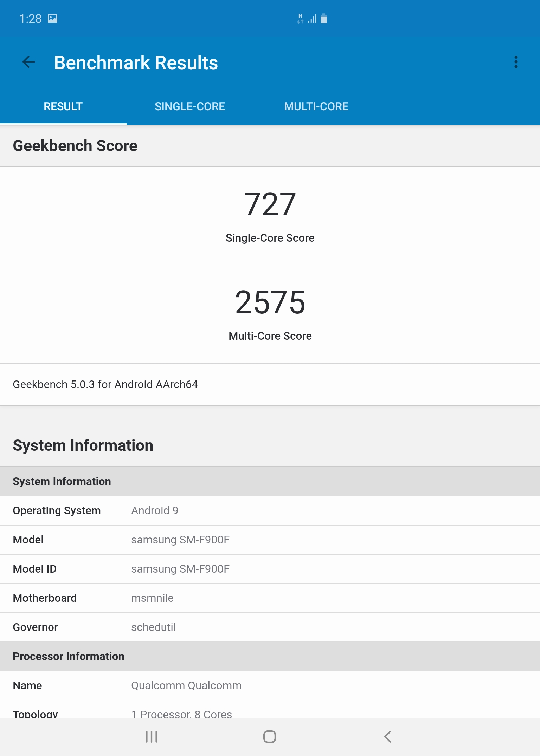This screenshot has height=756, width=540.
Task: Open the three-dot overflow menu
Action: tap(516, 62)
